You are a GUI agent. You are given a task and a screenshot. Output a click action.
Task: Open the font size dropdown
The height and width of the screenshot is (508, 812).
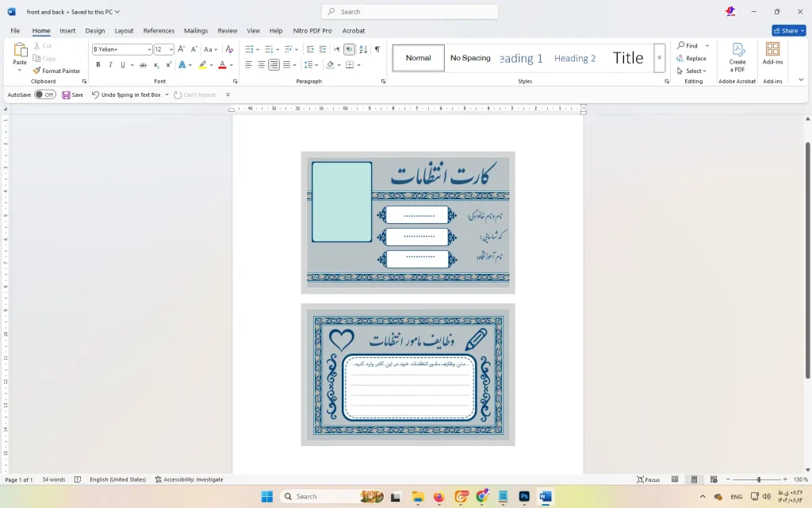point(171,49)
